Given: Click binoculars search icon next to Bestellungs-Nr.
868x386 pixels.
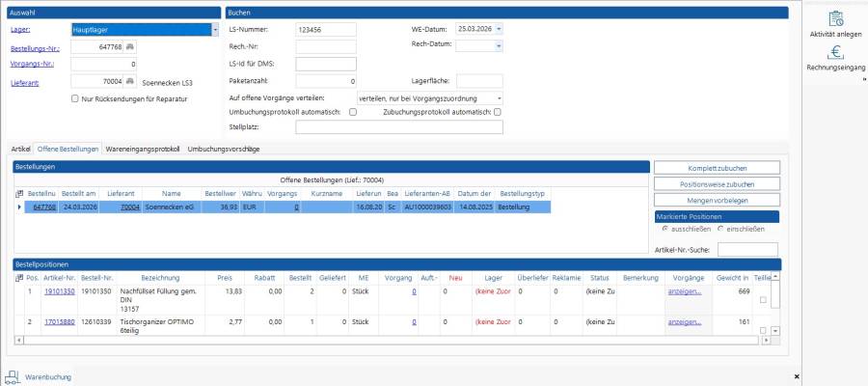Looking at the screenshot, I should click(x=131, y=46).
